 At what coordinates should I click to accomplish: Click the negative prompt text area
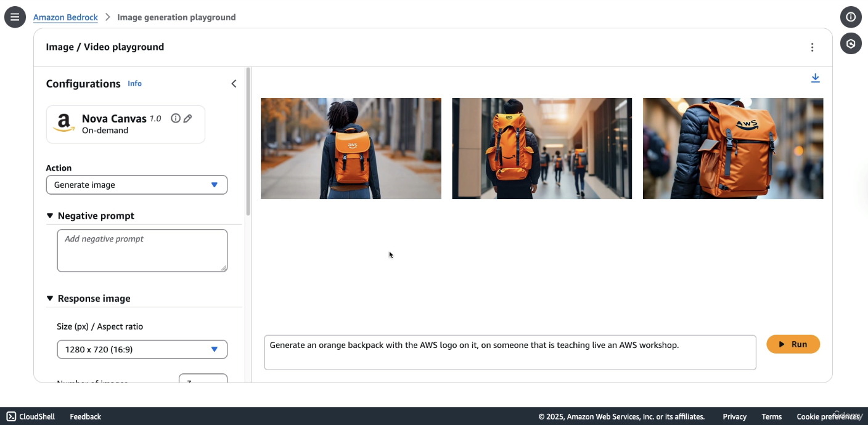pyautogui.click(x=142, y=251)
